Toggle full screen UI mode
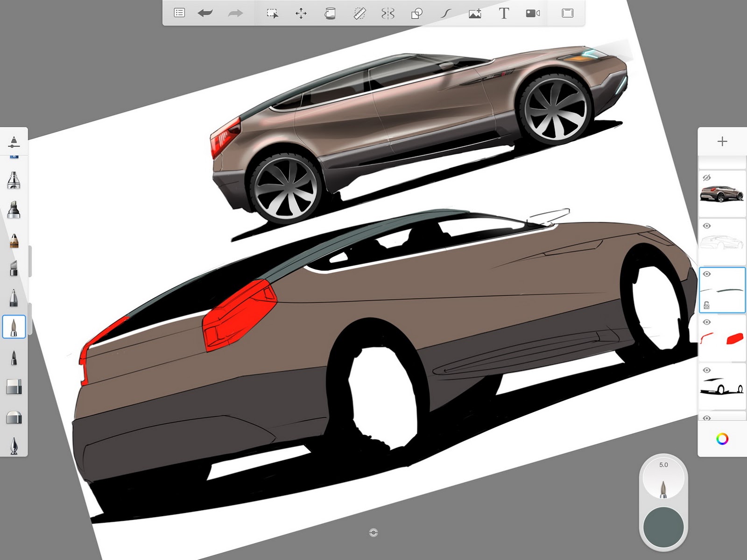Viewport: 747px width, 560px height. coord(567,13)
